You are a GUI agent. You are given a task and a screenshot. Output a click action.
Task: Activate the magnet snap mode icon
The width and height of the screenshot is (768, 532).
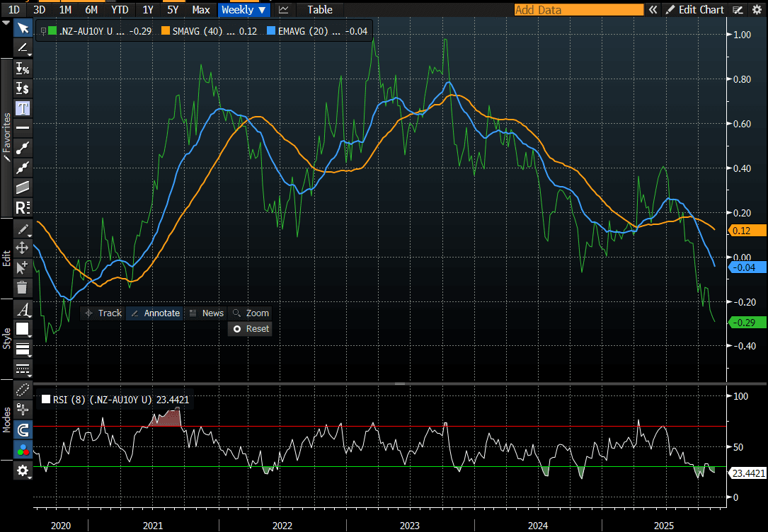[x=23, y=429]
